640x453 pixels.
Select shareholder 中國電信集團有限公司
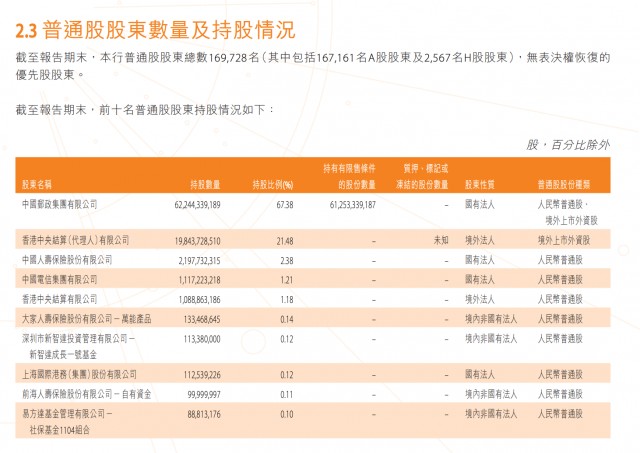(x=60, y=279)
